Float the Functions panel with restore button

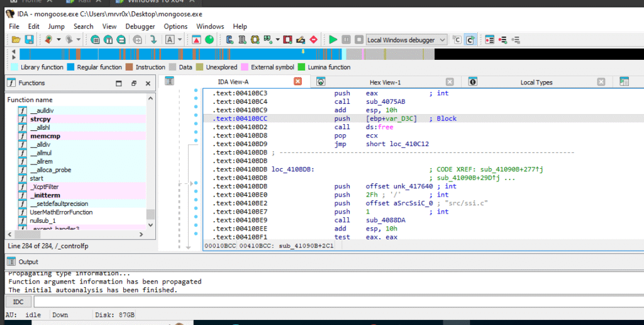point(133,83)
